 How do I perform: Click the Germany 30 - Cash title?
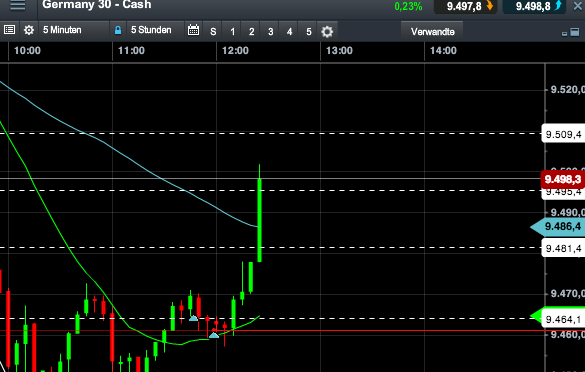click(97, 5)
